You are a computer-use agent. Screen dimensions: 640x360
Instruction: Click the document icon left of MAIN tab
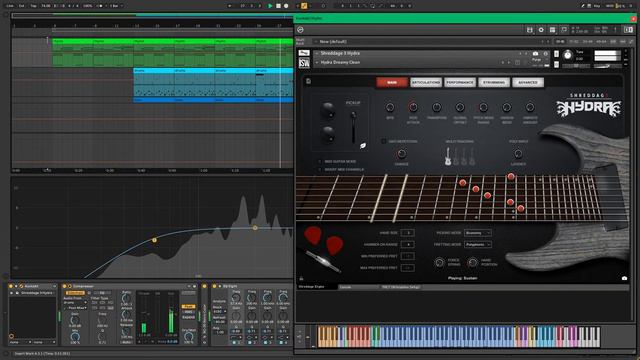(308, 81)
